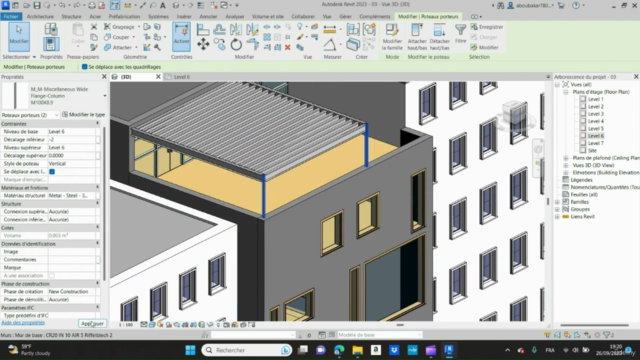Image resolution: width=640 pixels, height=360 pixels.
Task: Click the Windows Start button
Action: [191, 350]
